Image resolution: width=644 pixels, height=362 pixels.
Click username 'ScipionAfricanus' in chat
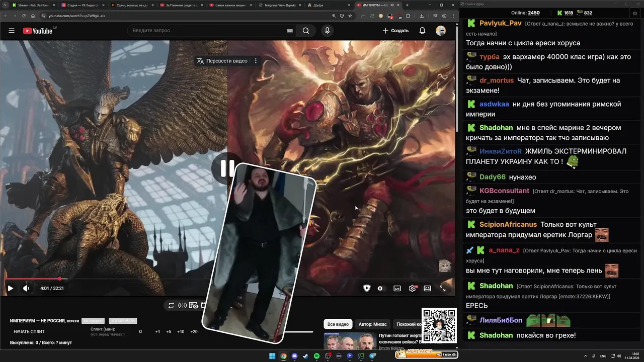pos(508,224)
